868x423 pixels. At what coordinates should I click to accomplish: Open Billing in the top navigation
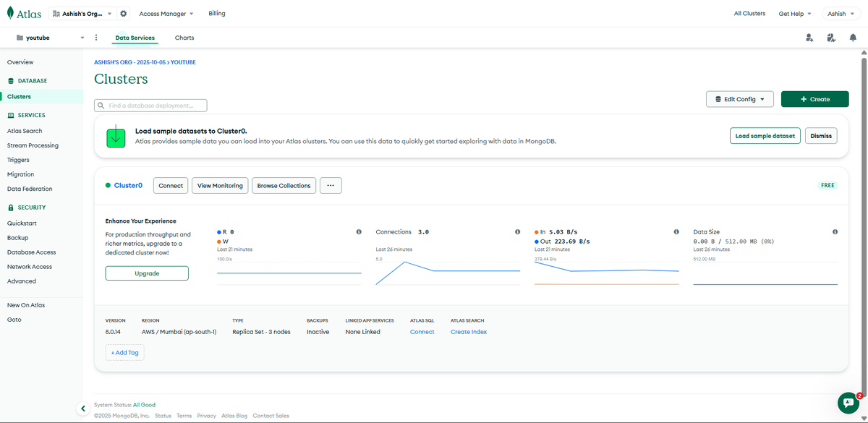coord(216,14)
